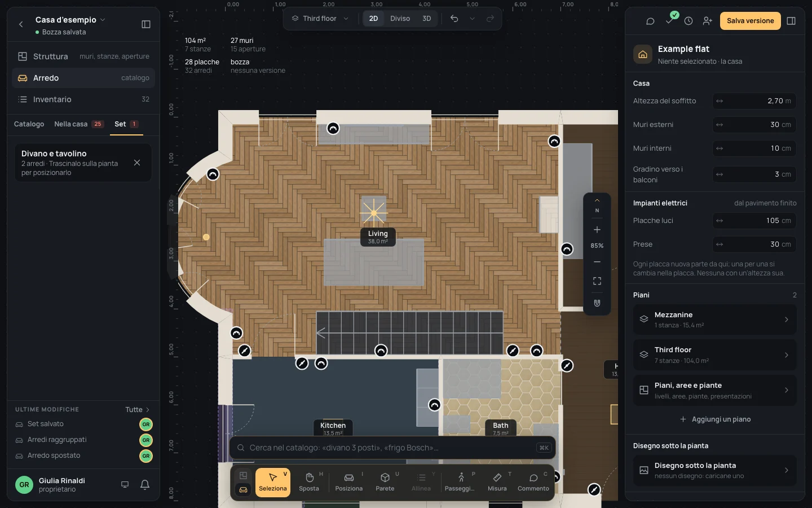812x508 pixels.
Task: Open the version history clock icon
Action: pos(689,21)
